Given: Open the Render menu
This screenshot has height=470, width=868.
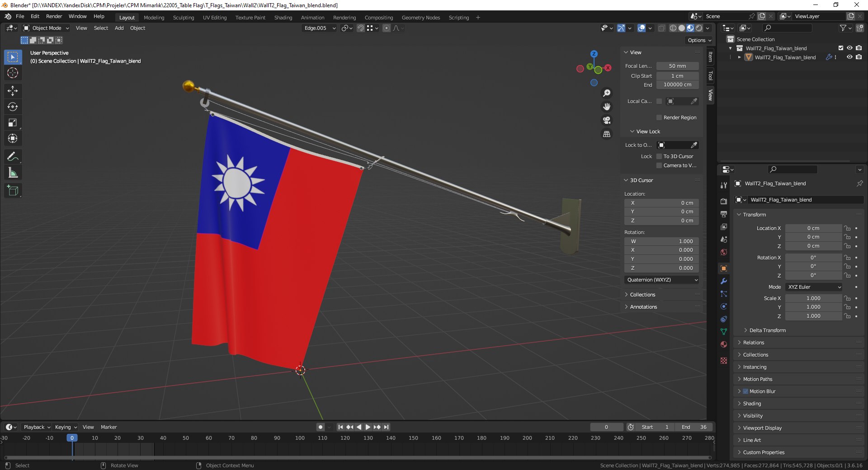Looking at the screenshot, I should [x=54, y=16].
